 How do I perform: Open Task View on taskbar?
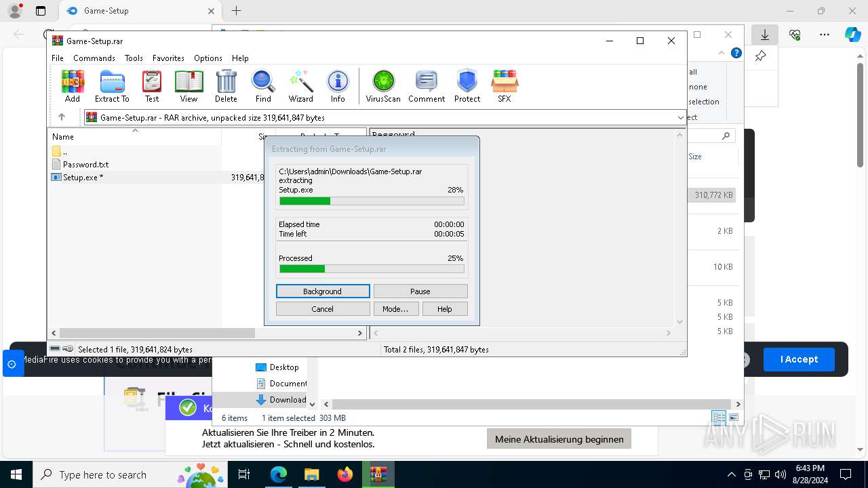coord(244,474)
